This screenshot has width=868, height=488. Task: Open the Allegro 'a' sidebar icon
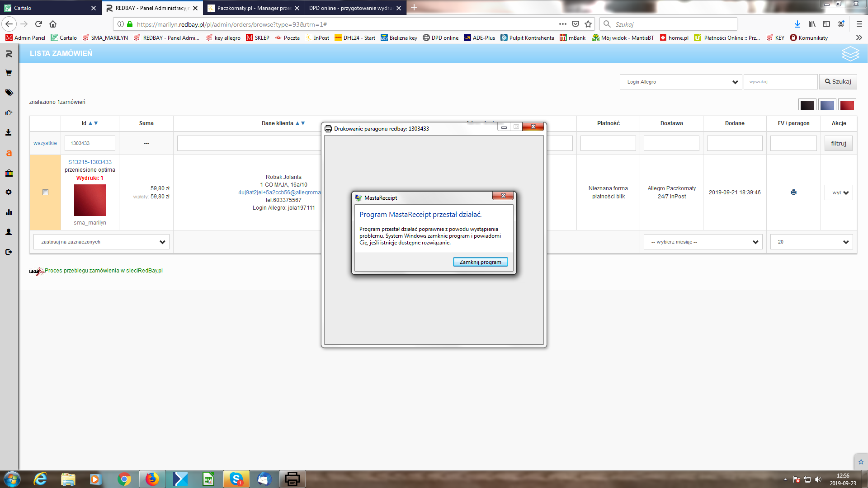click(x=9, y=153)
